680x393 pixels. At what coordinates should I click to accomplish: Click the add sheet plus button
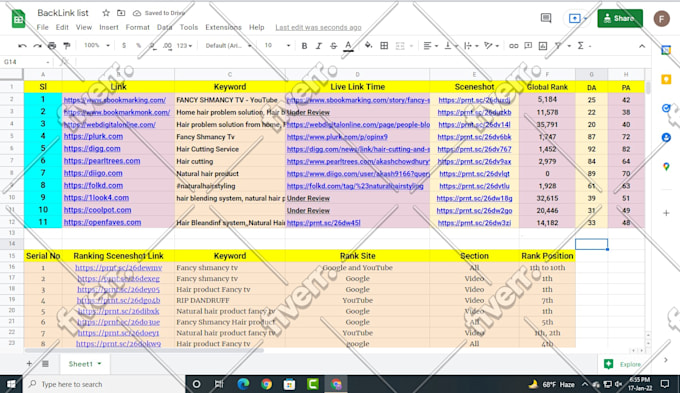29,364
